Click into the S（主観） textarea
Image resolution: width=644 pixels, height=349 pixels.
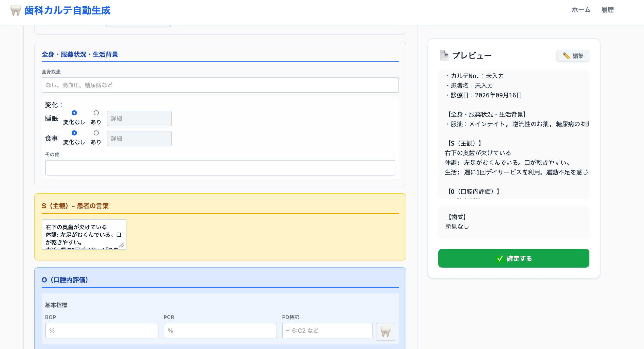pos(84,235)
